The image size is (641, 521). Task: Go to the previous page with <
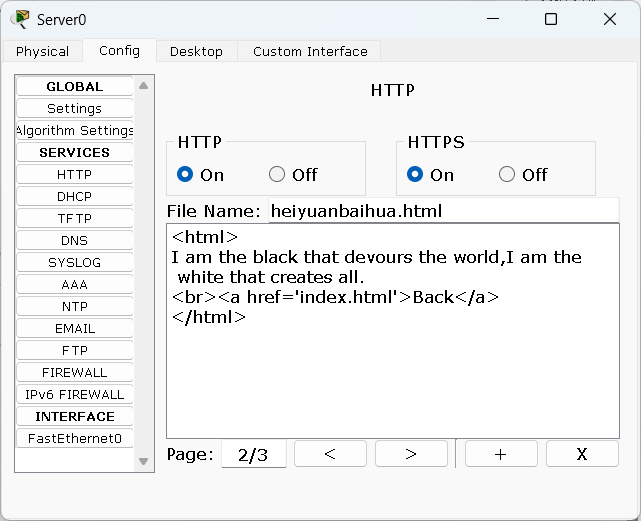(330, 454)
